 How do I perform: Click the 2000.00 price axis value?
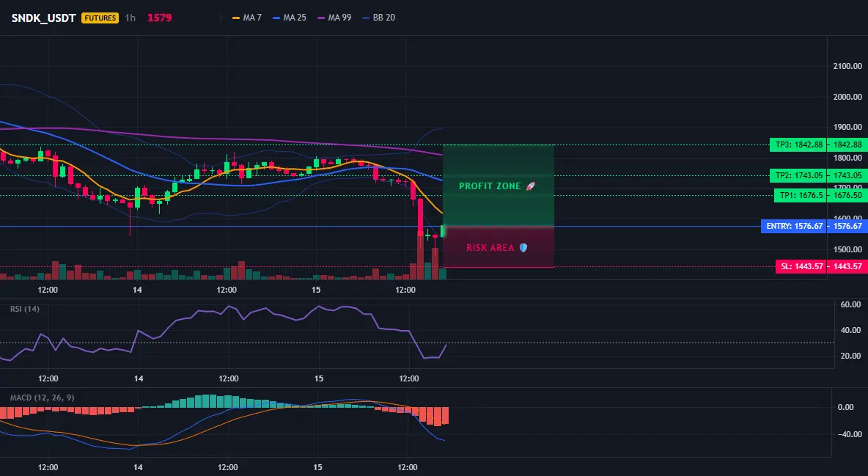[x=847, y=97]
